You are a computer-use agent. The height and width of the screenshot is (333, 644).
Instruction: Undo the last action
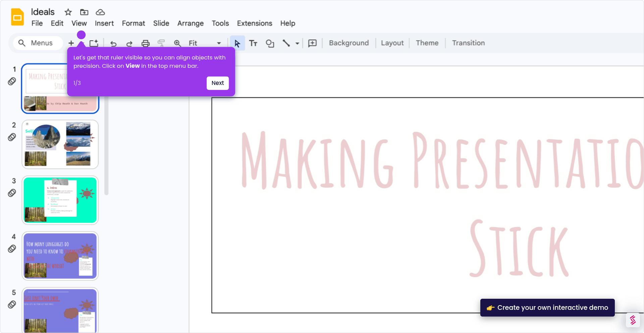[113, 43]
